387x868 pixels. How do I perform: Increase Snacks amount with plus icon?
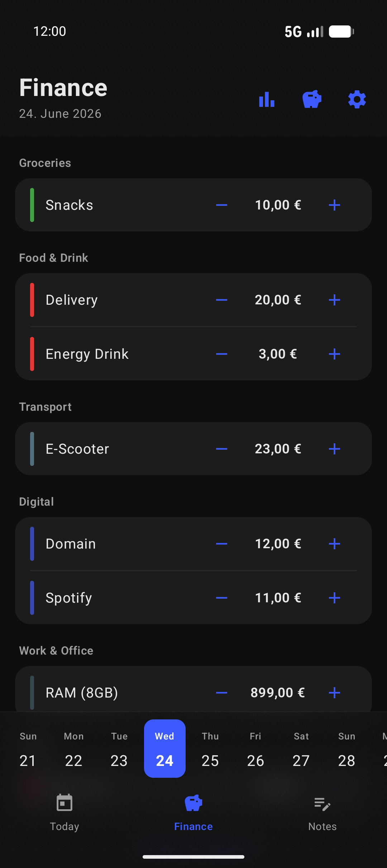coord(334,205)
